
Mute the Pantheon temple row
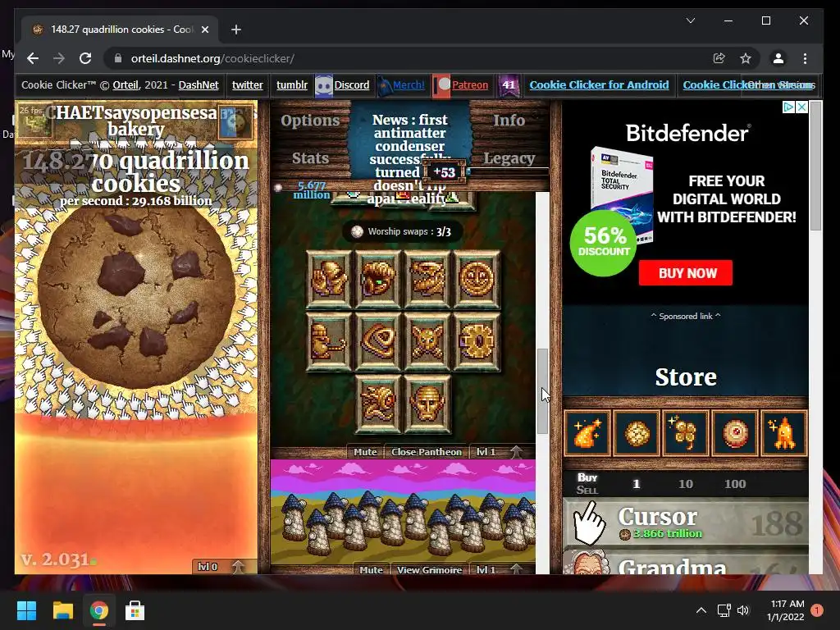pos(365,452)
